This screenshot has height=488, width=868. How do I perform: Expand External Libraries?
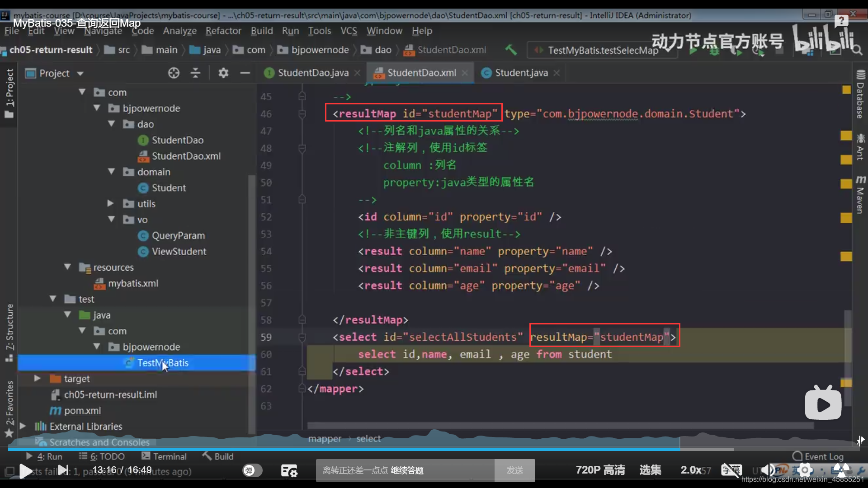point(23,426)
